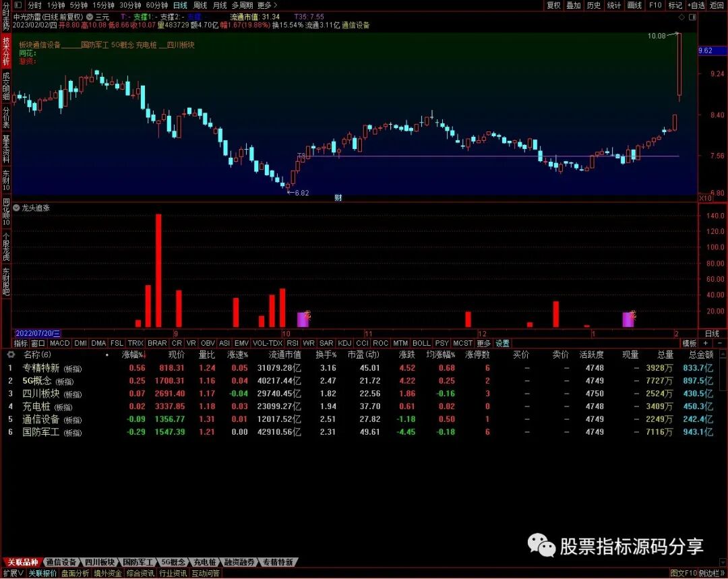Click the 2022/07/20 date label
Viewport: 728px width, 579px height.
pos(37,334)
